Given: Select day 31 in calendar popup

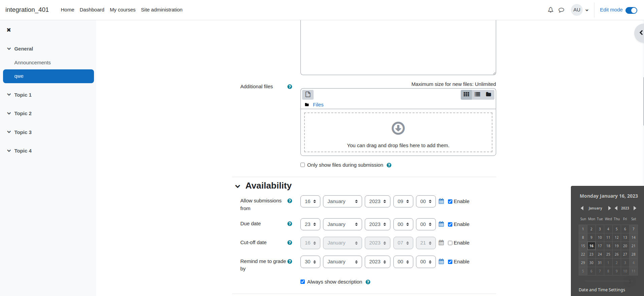Looking at the screenshot, I should [600, 263].
